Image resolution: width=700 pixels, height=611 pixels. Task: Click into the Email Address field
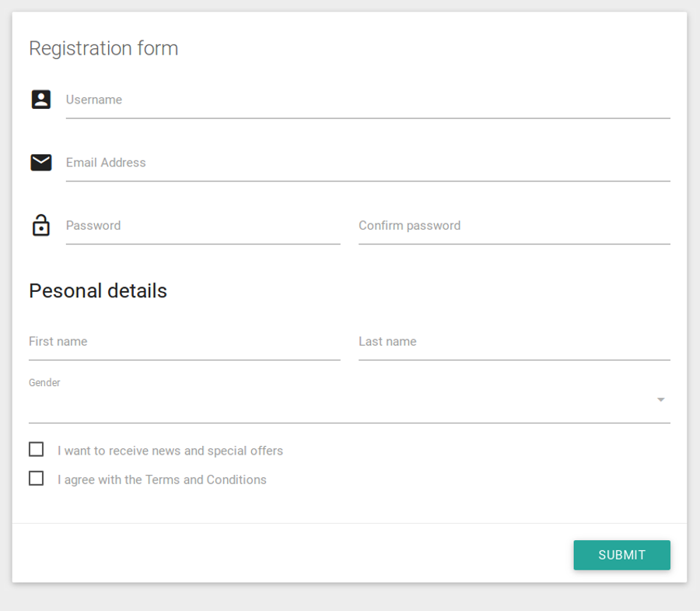tap(367, 163)
